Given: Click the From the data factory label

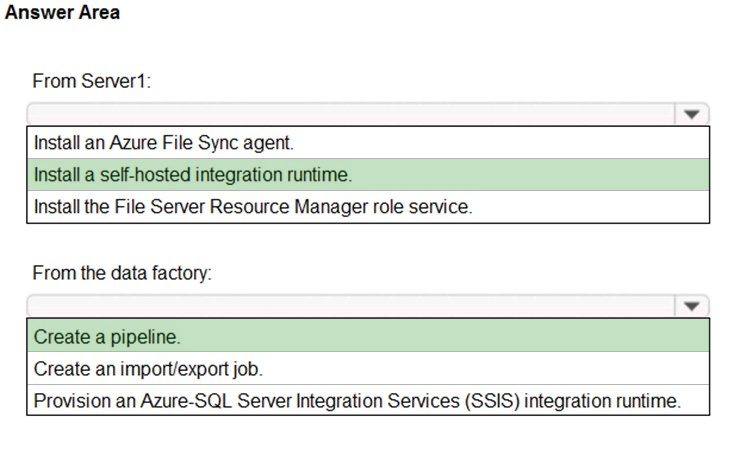Looking at the screenshot, I should tap(122, 273).
